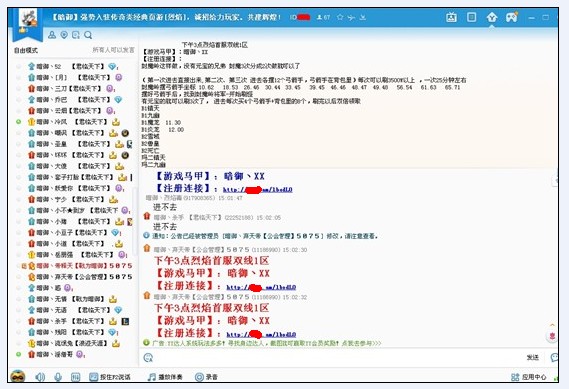This screenshot has height=389, width=569.
Task: Favorite this channel with the star icon
Action: point(340,17)
